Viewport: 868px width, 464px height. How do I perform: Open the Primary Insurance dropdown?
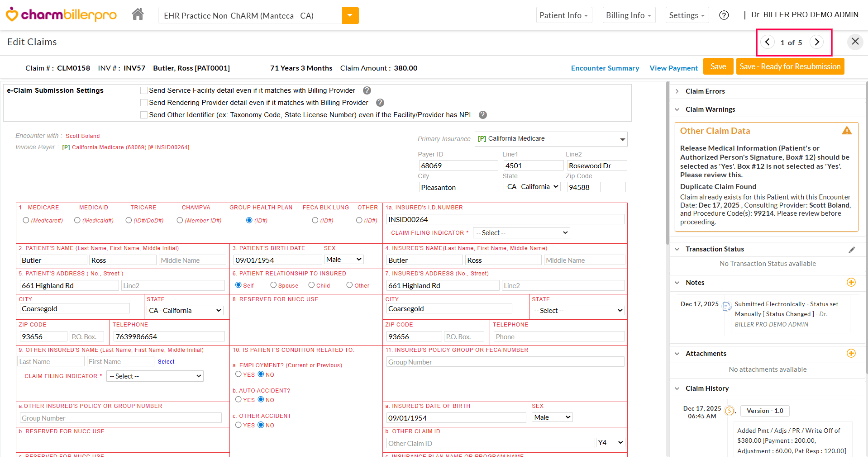pos(551,139)
